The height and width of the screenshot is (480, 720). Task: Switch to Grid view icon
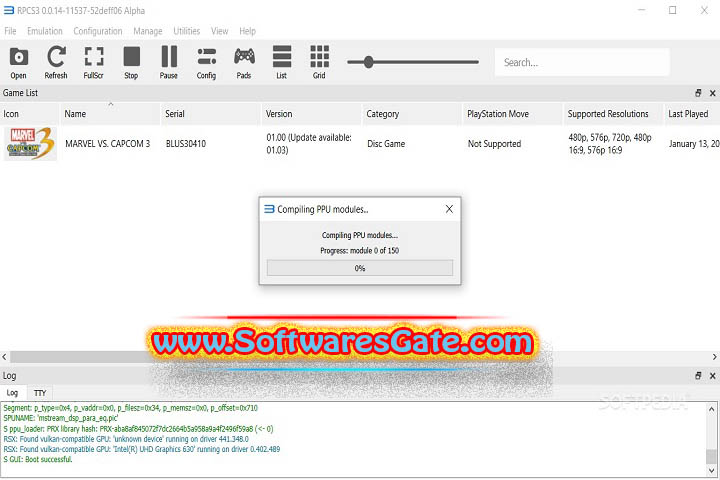pyautogui.click(x=320, y=62)
